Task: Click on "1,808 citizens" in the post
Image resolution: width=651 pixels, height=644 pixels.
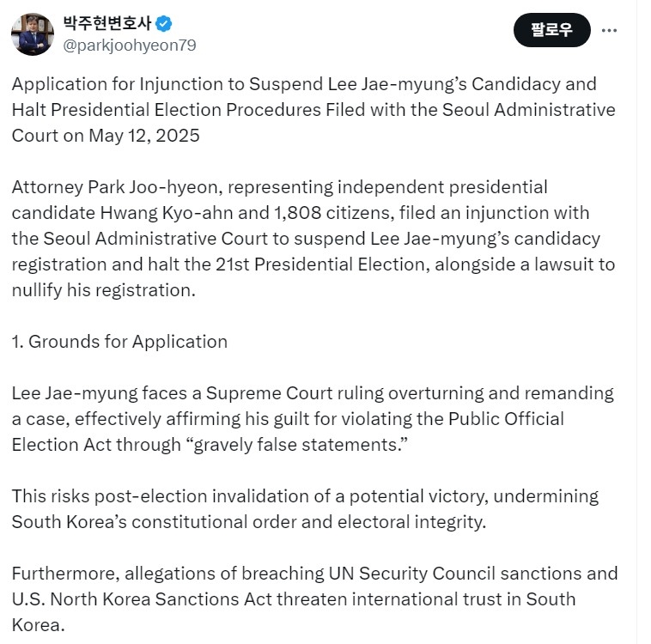Action: 332,213
